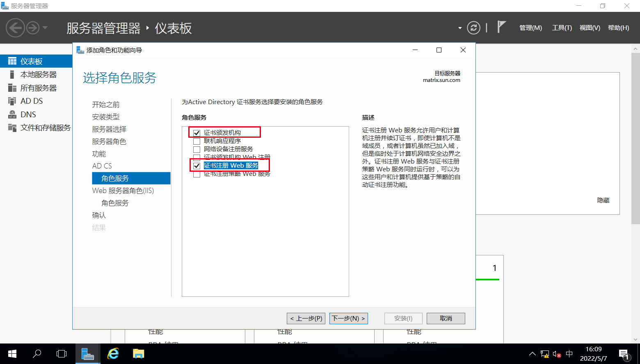
Task: Open the 帮助(H) menu
Action: [x=618, y=28]
